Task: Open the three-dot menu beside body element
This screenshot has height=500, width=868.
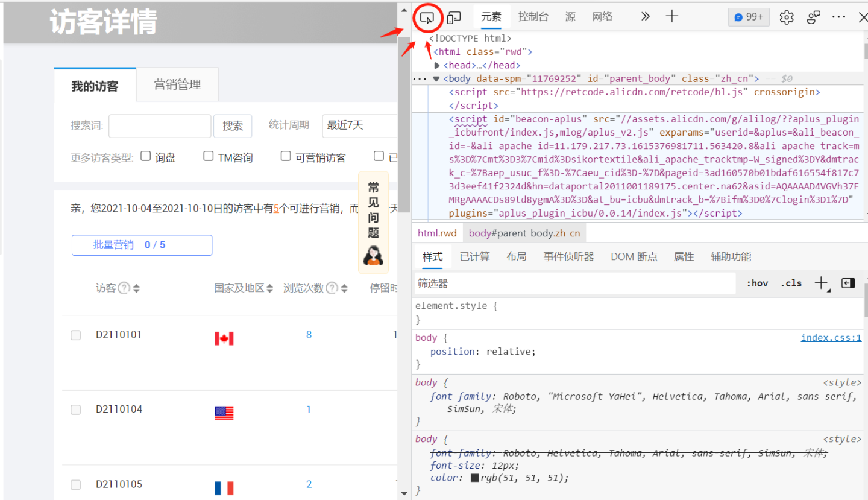Action: (x=420, y=78)
